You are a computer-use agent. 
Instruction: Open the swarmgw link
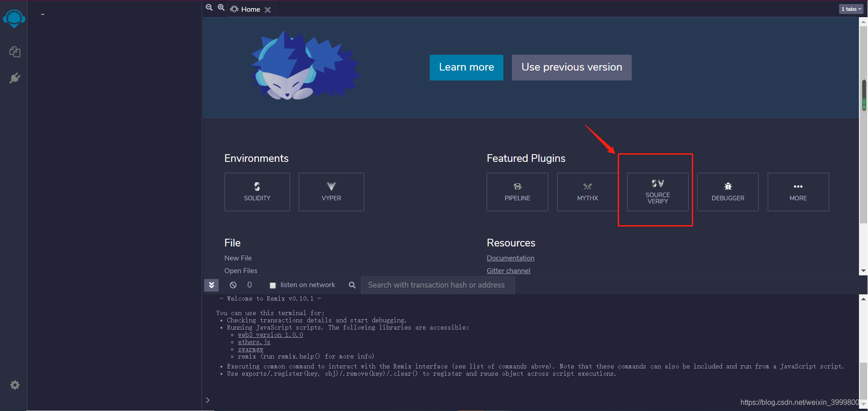pyautogui.click(x=250, y=350)
